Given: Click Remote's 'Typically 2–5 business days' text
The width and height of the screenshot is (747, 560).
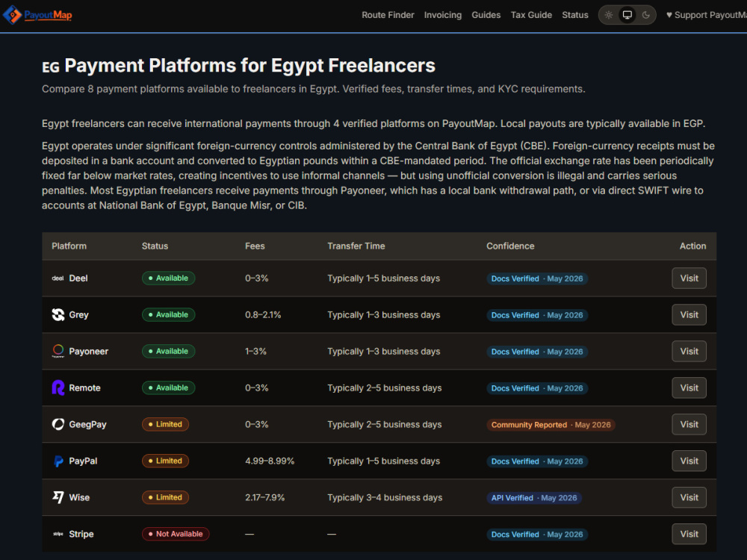Looking at the screenshot, I should pyautogui.click(x=385, y=388).
